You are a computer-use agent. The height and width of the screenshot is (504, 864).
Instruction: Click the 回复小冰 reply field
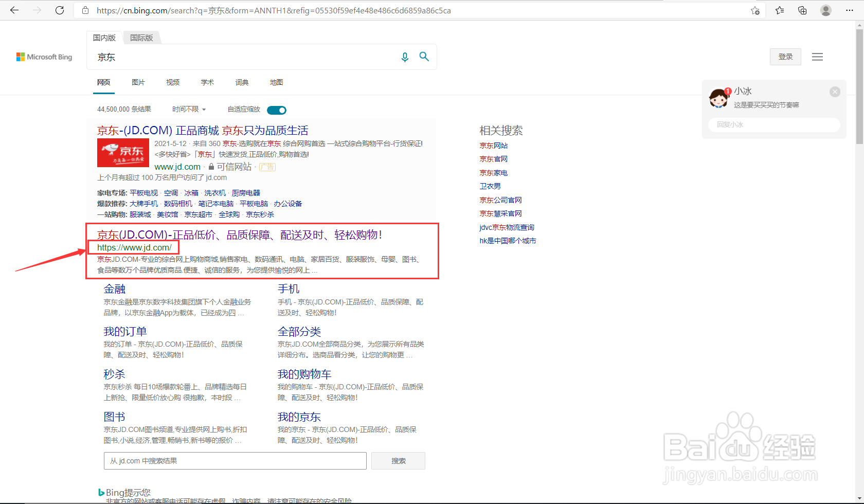pos(774,124)
